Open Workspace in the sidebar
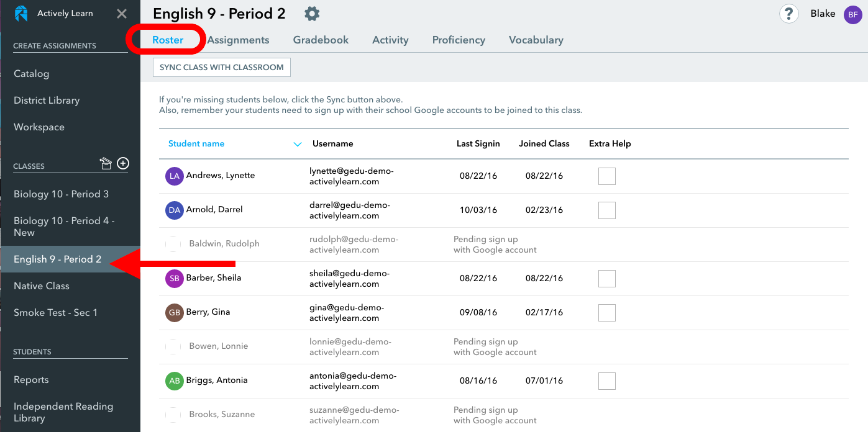Image resolution: width=868 pixels, height=432 pixels. 39,127
